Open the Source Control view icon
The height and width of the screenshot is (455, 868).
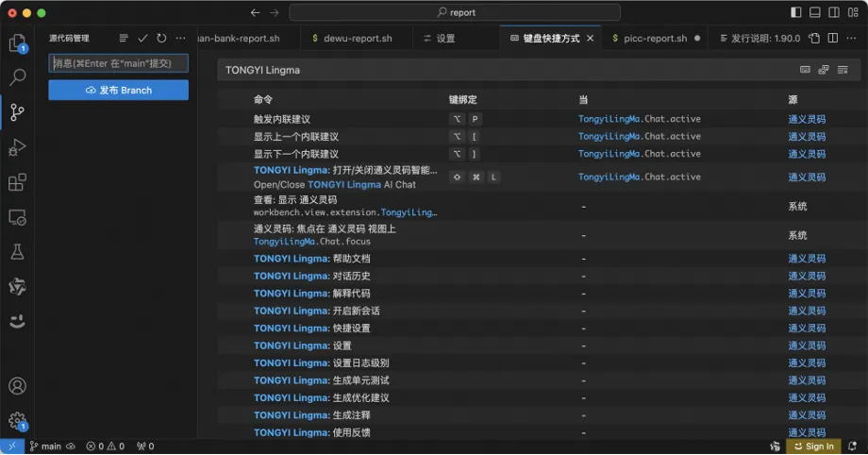coord(17,112)
